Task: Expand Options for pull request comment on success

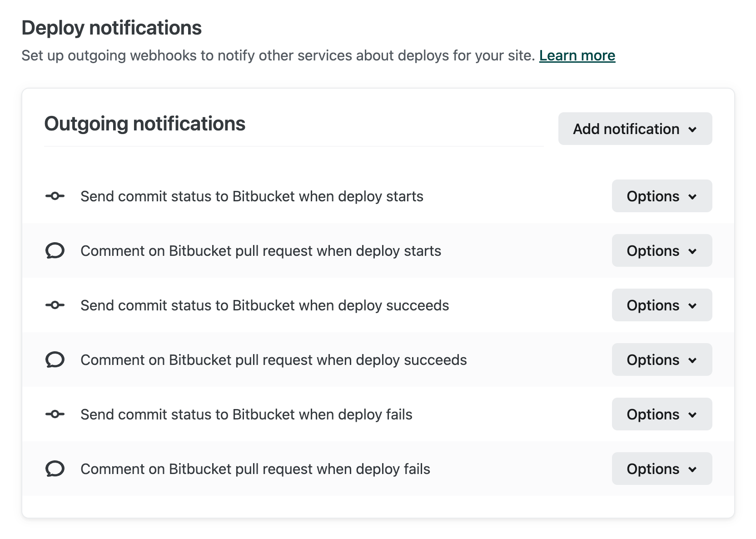Action: [661, 360]
